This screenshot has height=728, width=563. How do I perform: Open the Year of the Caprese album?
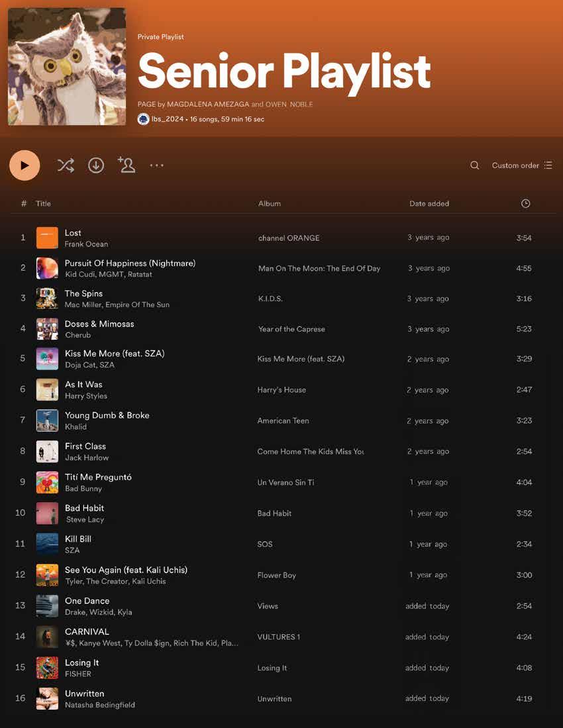point(291,329)
